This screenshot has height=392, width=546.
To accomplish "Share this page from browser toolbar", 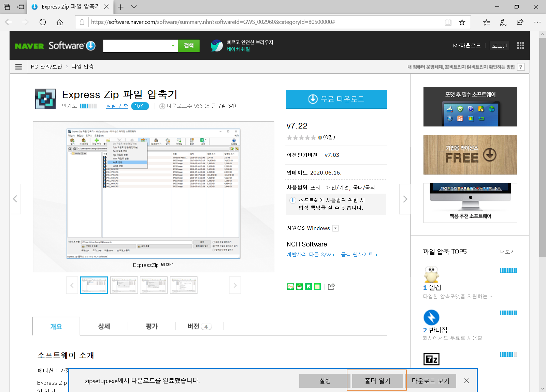I will [520, 22].
